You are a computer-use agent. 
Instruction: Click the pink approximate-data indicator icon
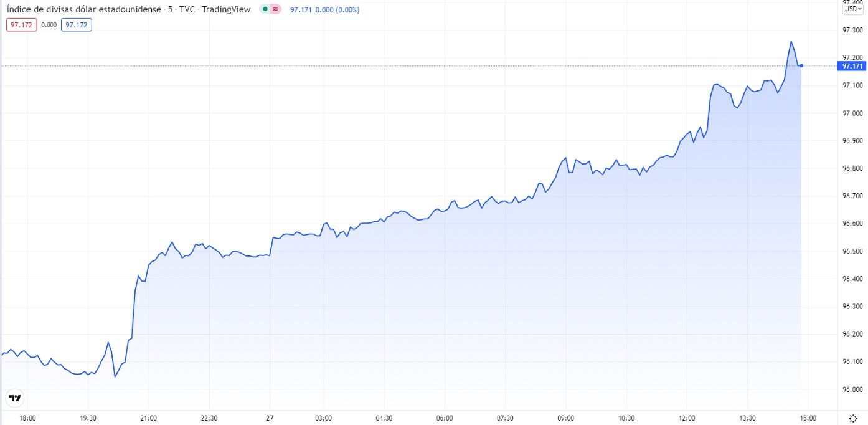(275, 9)
